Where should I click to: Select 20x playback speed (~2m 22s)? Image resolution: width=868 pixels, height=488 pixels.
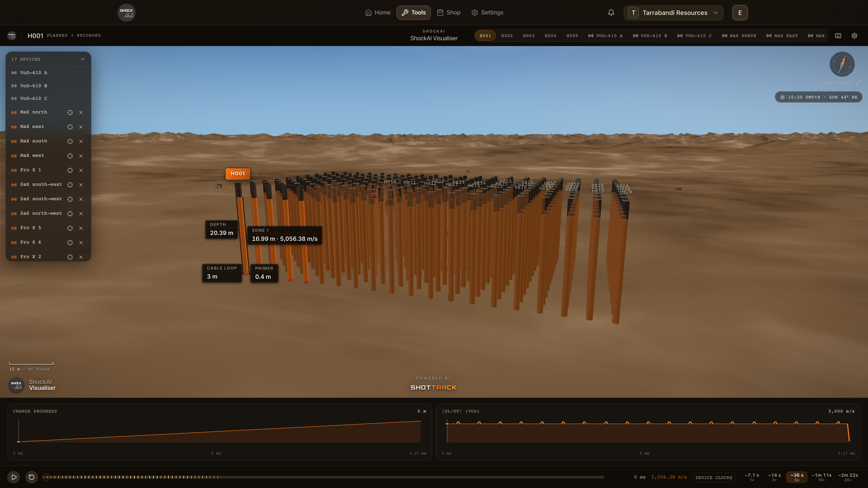click(848, 477)
